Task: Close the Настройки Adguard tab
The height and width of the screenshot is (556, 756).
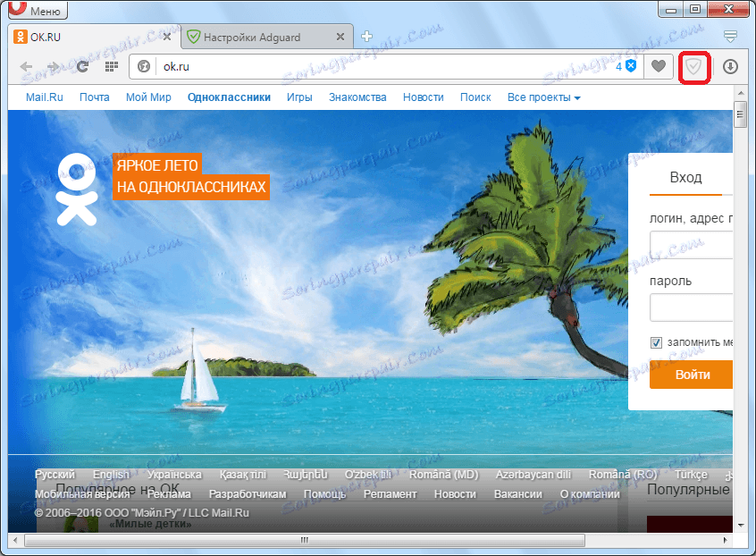Action: pos(340,37)
